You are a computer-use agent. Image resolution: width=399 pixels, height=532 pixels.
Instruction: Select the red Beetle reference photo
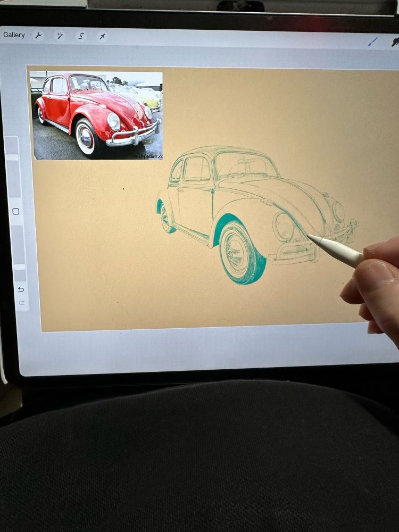point(96,115)
